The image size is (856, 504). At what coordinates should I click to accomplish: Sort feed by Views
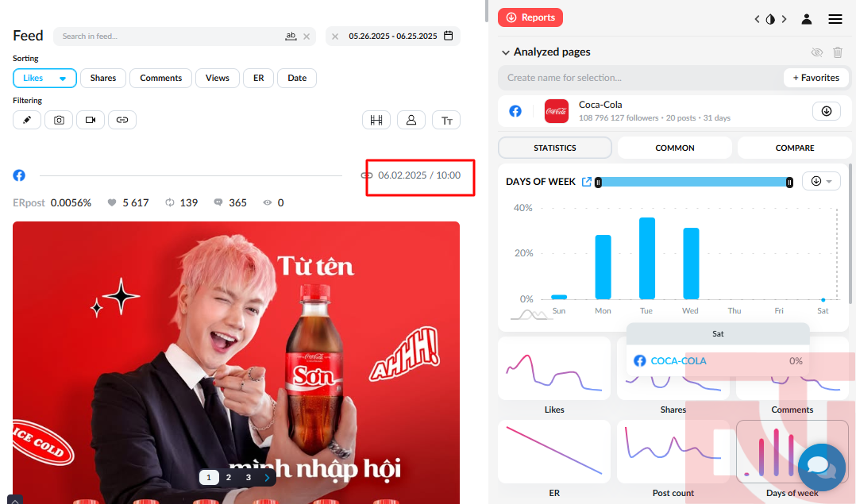tap(218, 78)
